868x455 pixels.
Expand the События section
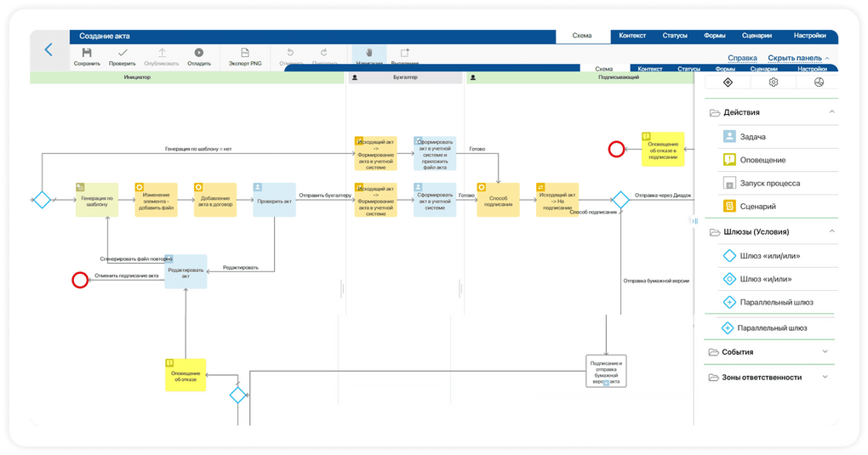point(825,351)
